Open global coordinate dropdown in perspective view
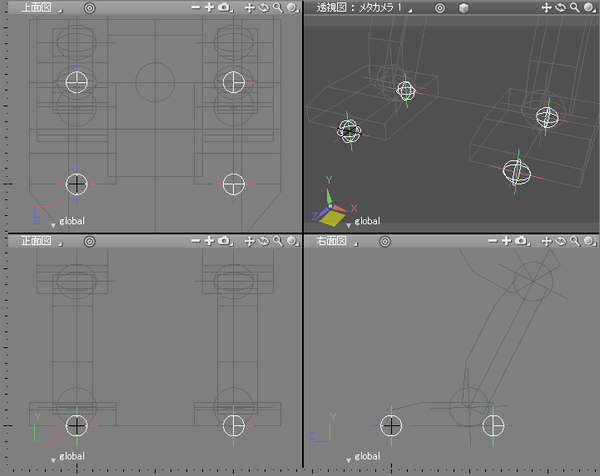 click(x=364, y=221)
